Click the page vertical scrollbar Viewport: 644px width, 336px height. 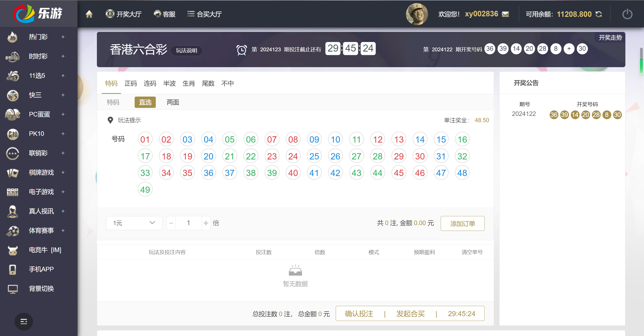click(641, 60)
